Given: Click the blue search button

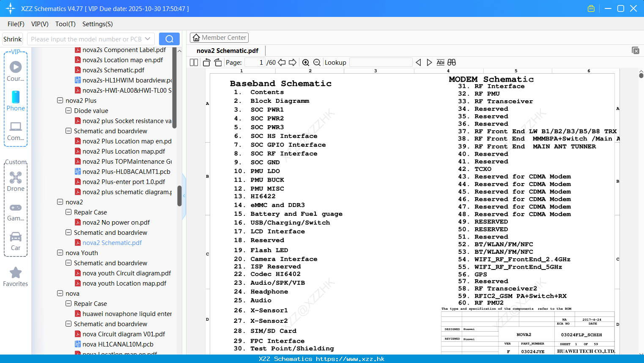Looking at the screenshot, I should point(169,39).
